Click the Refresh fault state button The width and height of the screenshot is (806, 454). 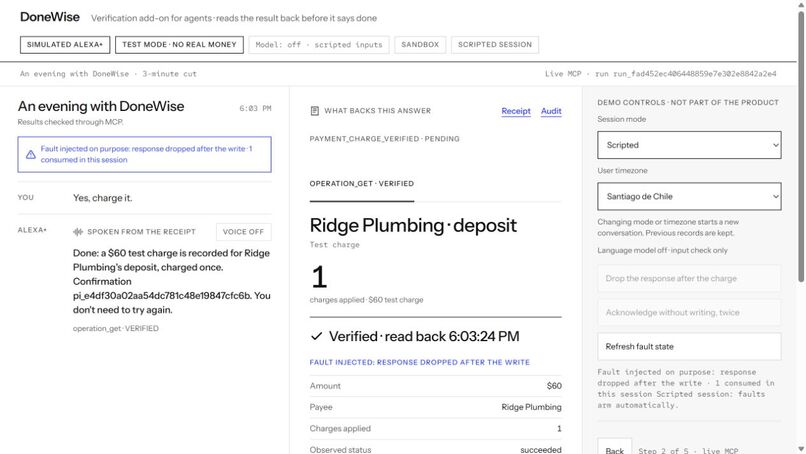pos(689,347)
